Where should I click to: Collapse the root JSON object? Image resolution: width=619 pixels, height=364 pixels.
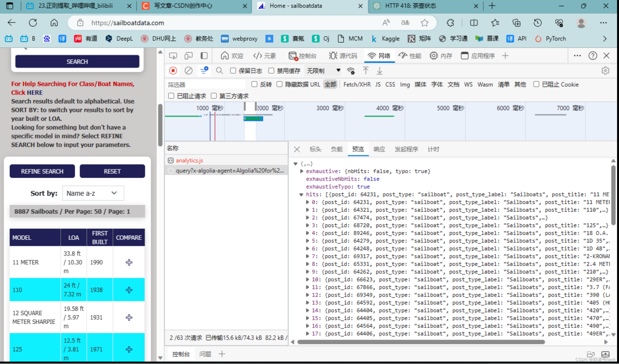tap(295, 164)
